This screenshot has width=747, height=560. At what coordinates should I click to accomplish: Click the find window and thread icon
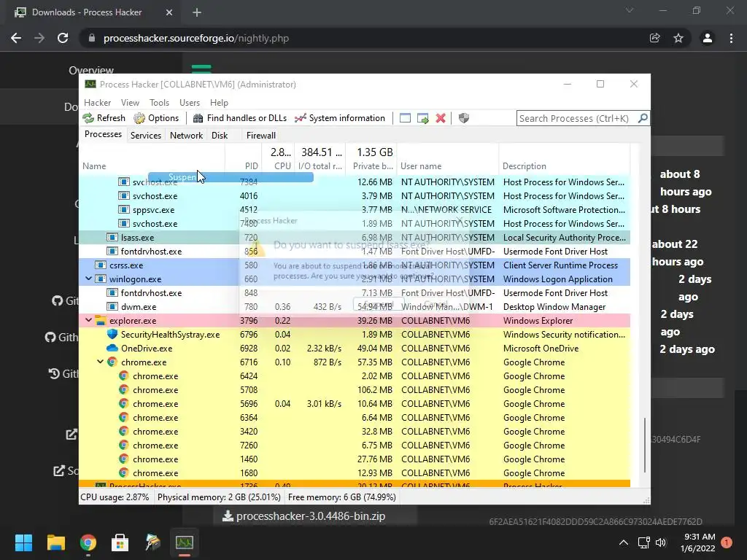(422, 118)
